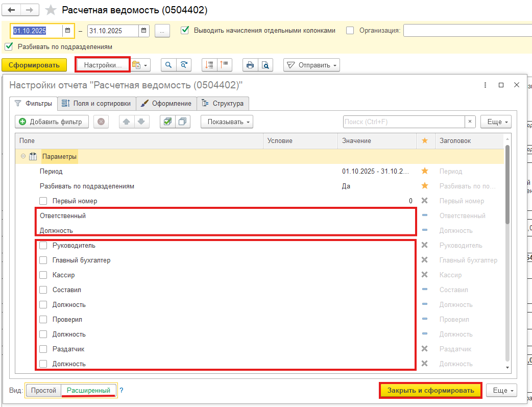The width and height of the screenshot is (532, 407).
Task: Open print preview icon
Action: [265, 65]
